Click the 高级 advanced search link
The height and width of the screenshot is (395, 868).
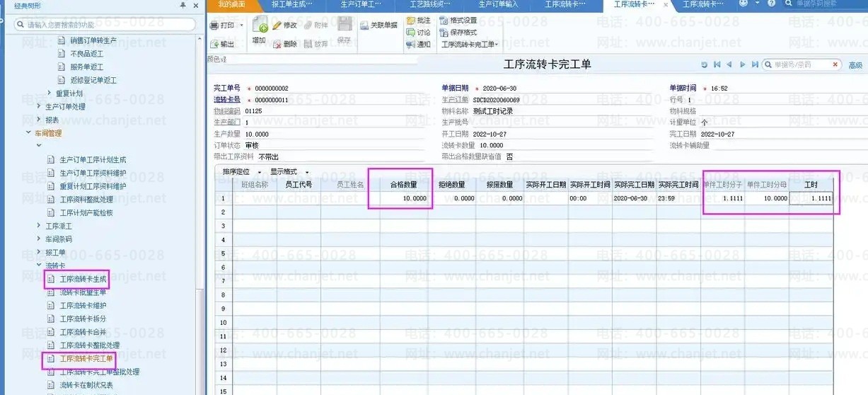pyautogui.click(x=855, y=65)
